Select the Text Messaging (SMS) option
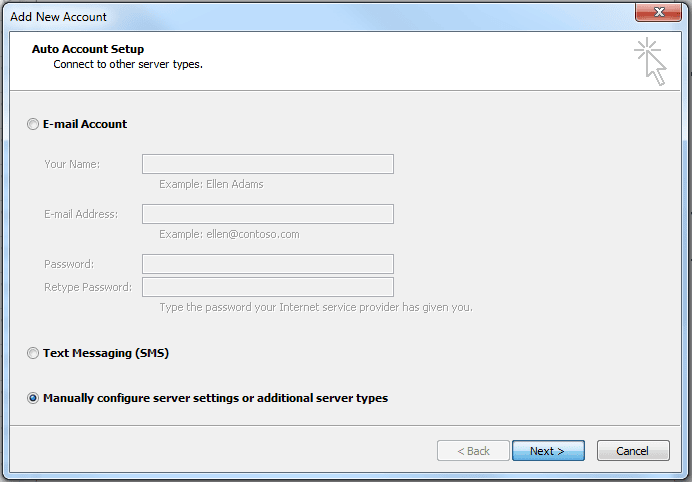Screen dimensions: 692x482 click(33, 353)
